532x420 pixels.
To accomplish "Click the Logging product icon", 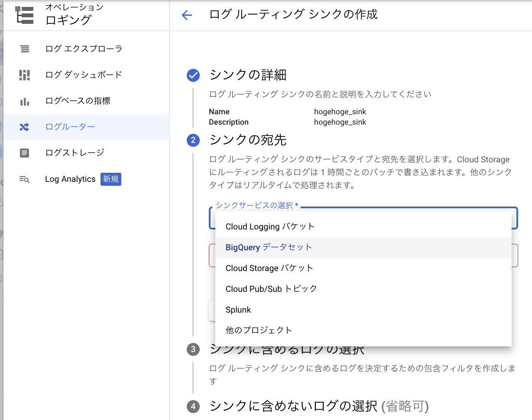I will (25, 15).
